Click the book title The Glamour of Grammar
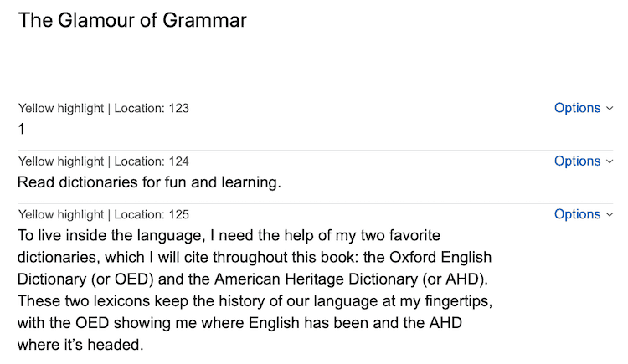Viewport: 628px width, 364px height. [132, 20]
